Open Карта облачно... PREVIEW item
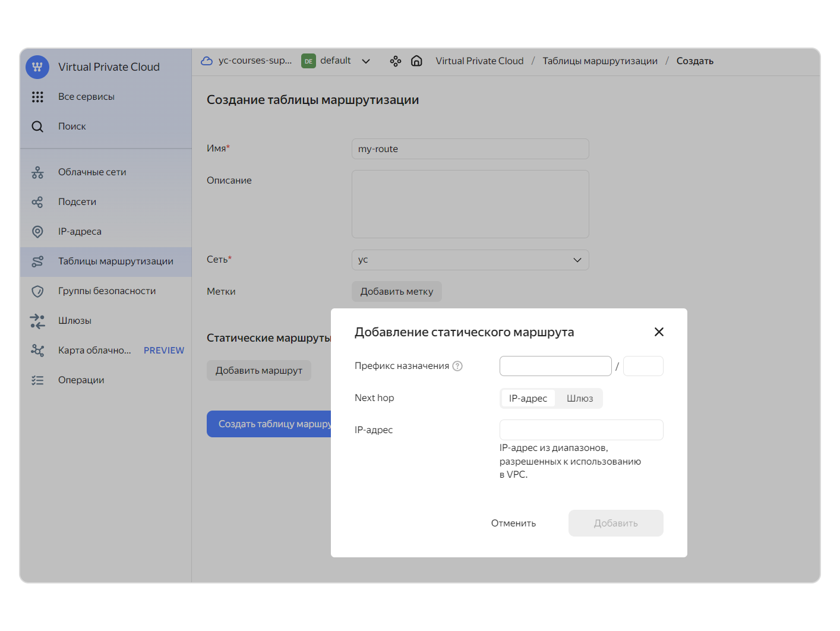Image resolution: width=840 pixels, height=631 pixels. coord(106,351)
